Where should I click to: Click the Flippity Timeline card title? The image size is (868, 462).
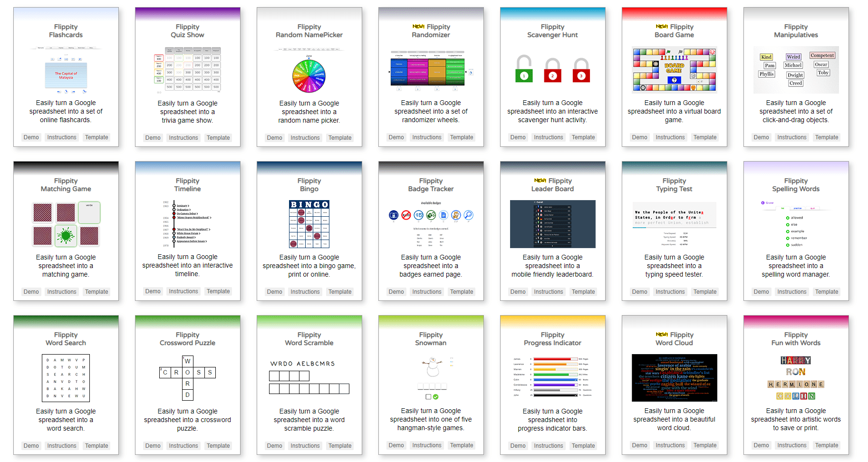(187, 185)
